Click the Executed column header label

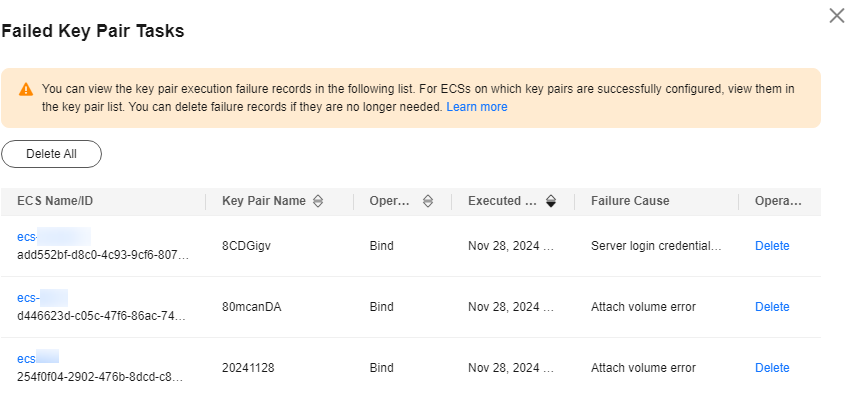point(502,201)
